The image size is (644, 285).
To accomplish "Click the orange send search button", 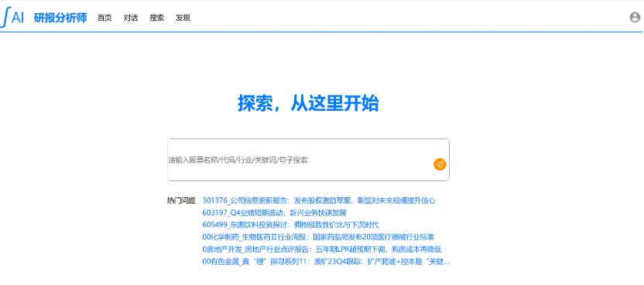I will [x=440, y=164].
